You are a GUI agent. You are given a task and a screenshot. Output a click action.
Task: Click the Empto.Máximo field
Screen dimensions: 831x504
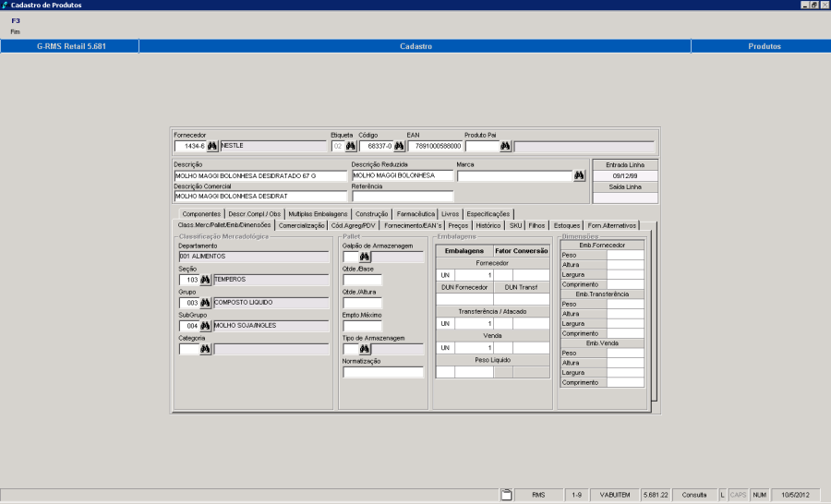[x=362, y=327]
